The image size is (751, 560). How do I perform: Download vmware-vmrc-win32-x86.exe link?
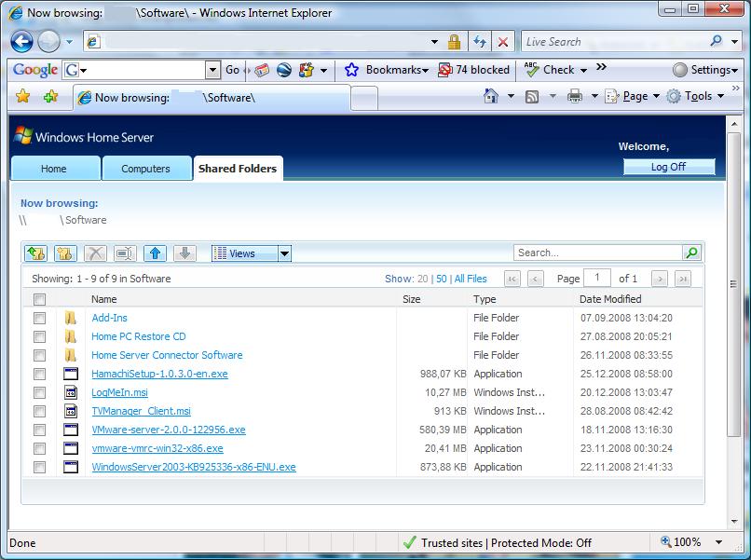tap(157, 449)
